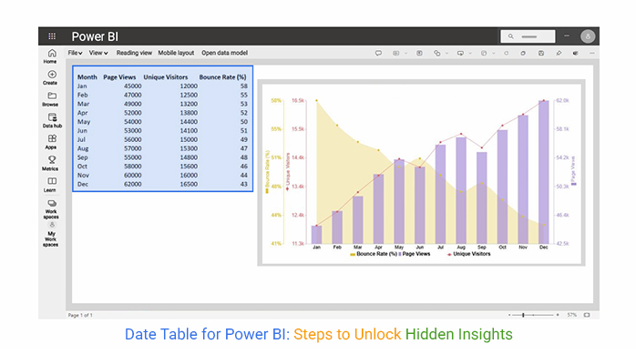Click the 62000 page views cell
Screen dimensions: 636x364
click(133, 184)
